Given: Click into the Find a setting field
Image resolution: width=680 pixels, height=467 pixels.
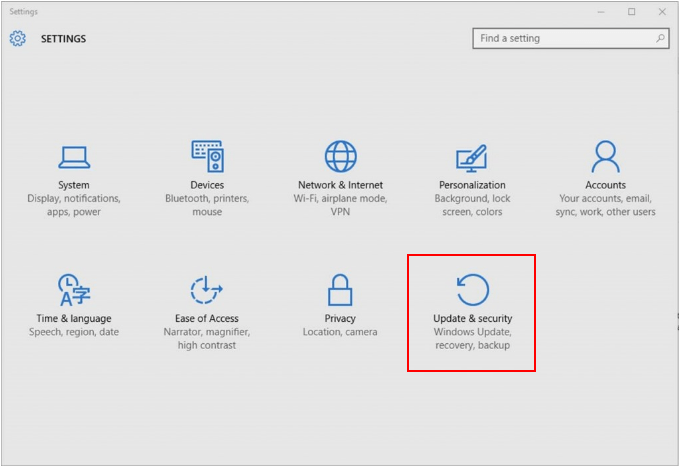Looking at the screenshot, I should pyautogui.click(x=571, y=38).
